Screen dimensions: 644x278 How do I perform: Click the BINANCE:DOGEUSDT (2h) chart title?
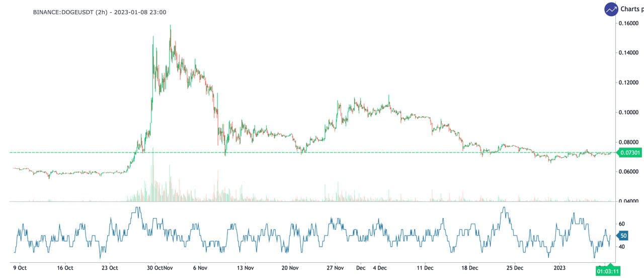[99, 12]
